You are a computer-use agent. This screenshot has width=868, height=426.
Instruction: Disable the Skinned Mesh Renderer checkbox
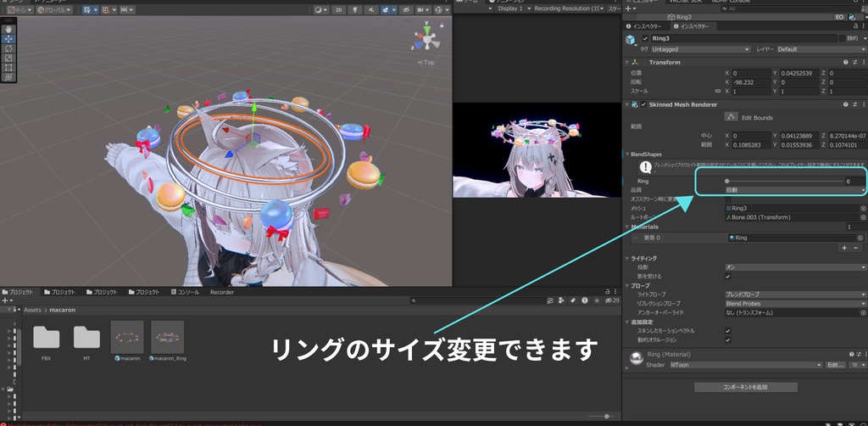(644, 104)
